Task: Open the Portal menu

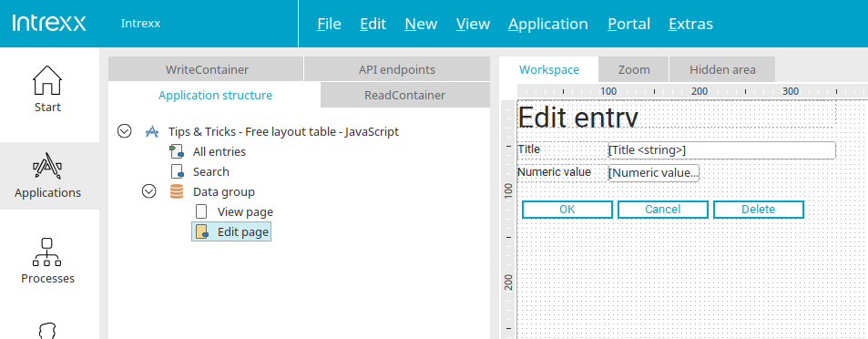Action: point(628,24)
